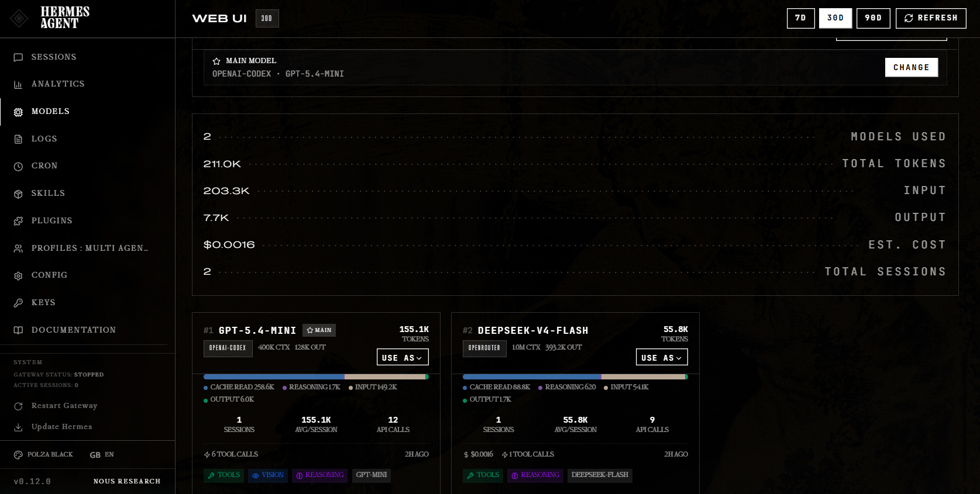Change the main model

pos(911,67)
